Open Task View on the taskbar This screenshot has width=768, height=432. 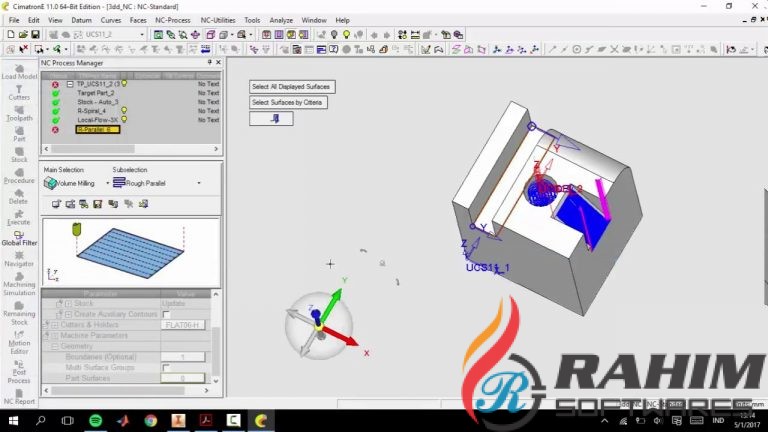pyautogui.click(x=68, y=421)
